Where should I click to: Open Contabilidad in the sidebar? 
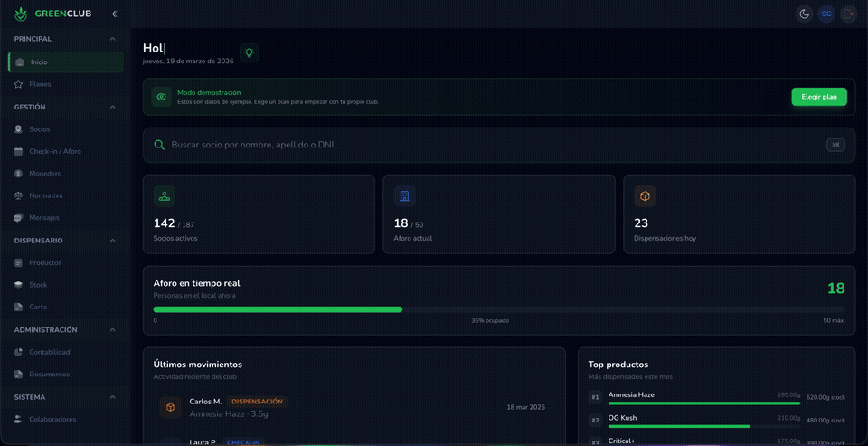(x=66, y=352)
